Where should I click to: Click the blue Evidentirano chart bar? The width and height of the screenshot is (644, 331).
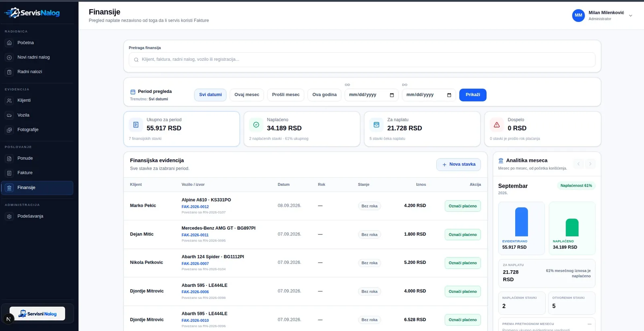(x=522, y=222)
